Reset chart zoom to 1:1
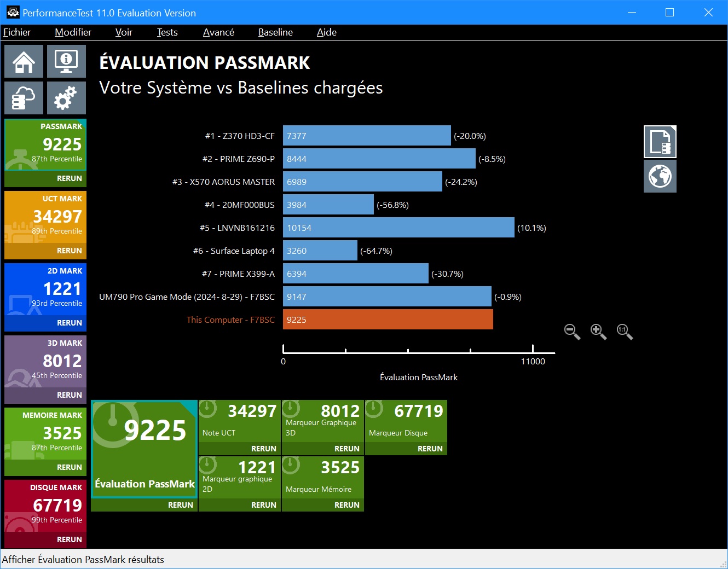This screenshot has height=569, width=728. click(x=624, y=331)
